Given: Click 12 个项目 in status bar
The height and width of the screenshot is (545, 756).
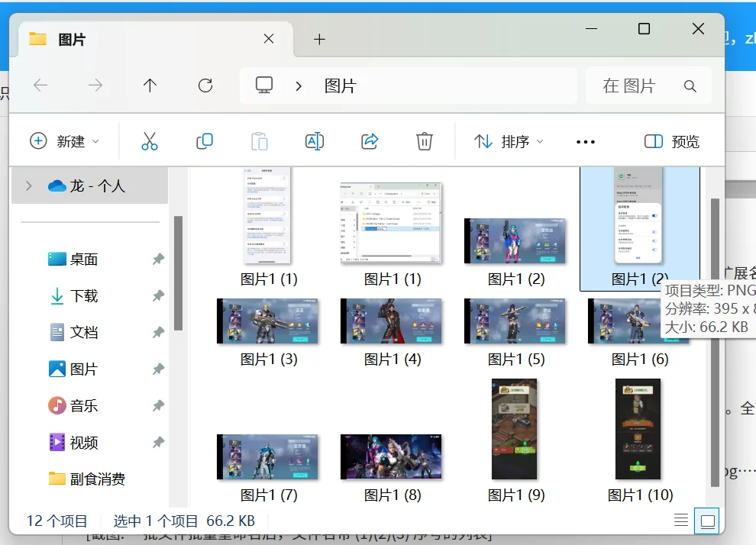Looking at the screenshot, I should pyautogui.click(x=57, y=521).
